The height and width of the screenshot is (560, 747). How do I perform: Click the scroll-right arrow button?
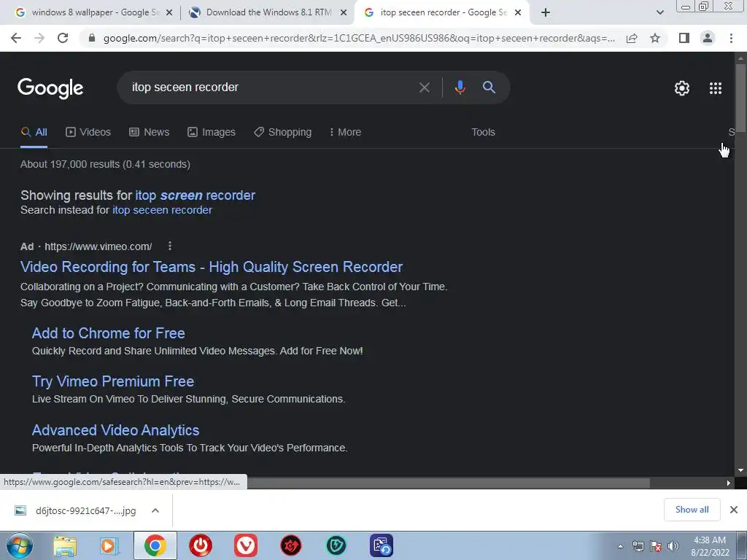click(728, 483)
